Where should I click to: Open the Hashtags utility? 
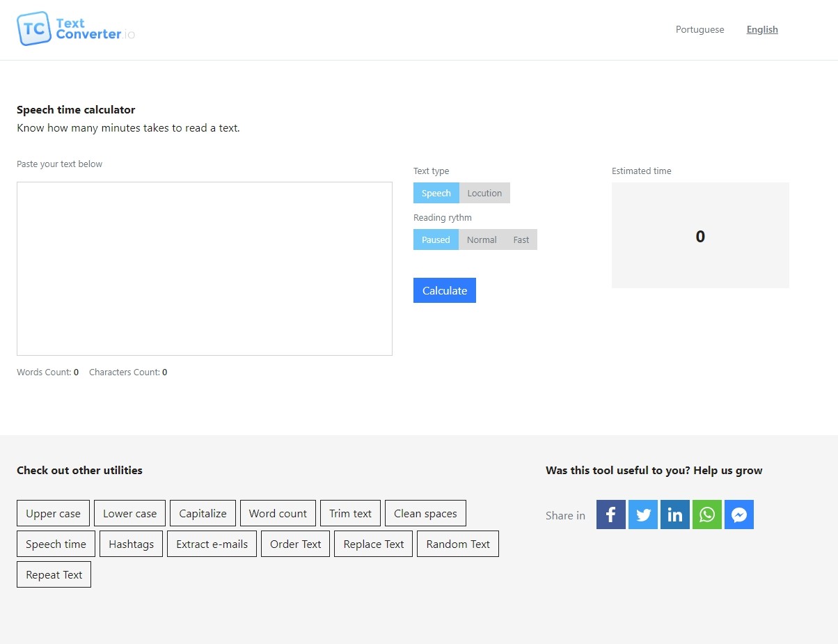[x=131, y=544]
